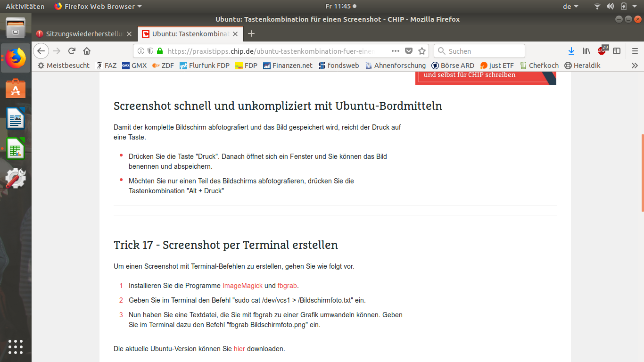The image size is (644, 362).
Task: Open the Heraldik bookmark
Action: 582,66
